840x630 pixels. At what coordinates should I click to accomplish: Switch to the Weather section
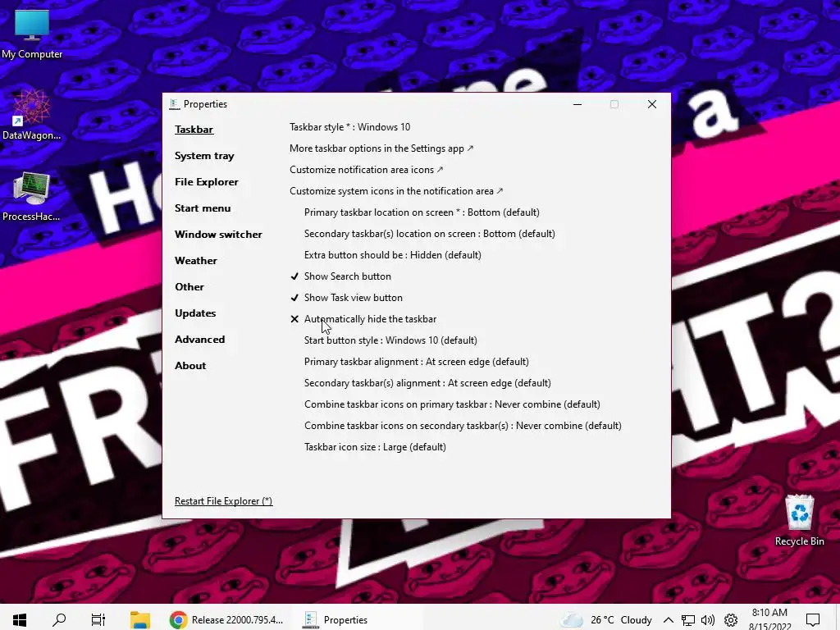[195, 261]
